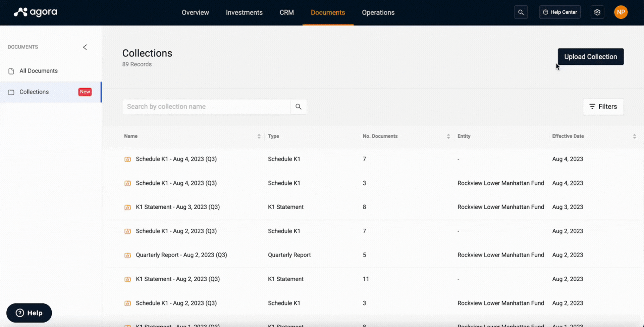
Task: Click the document count 11
Action: (366, 279)
